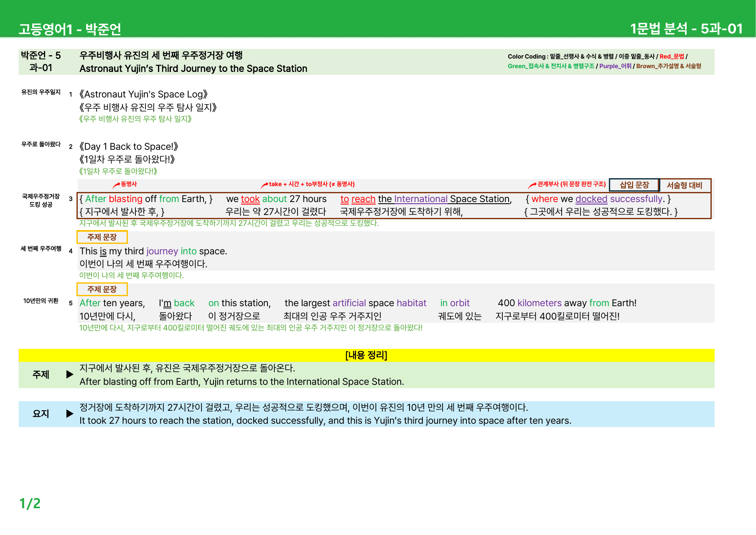Viewport: 756px width, 535px height.
Task: Click the side label 우주로 돌아왔다
Action: tap(41, 144)
